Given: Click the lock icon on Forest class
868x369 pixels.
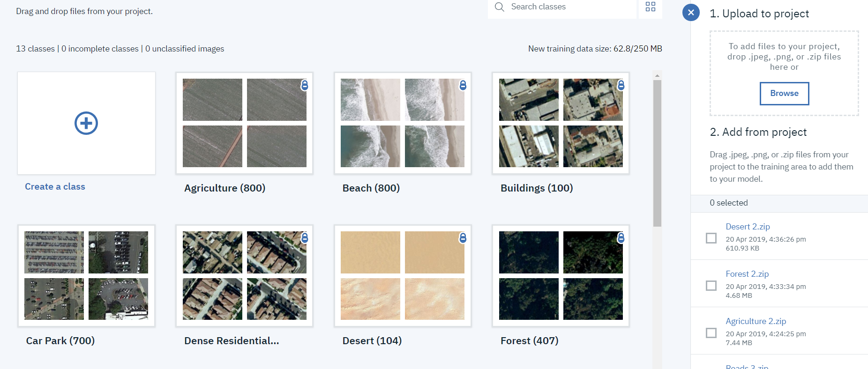Looking at the screenshot, I should click(x=621, y=238).
